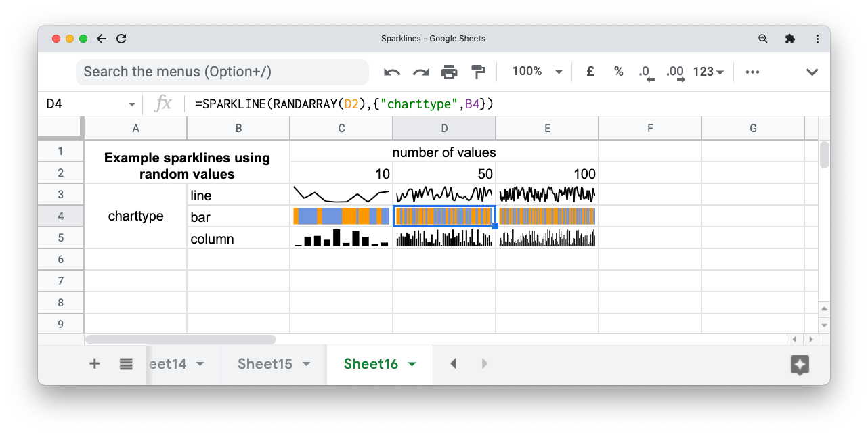Open the More toolbar options ellipsis
The image size is (868, 435).
point(752,71)
